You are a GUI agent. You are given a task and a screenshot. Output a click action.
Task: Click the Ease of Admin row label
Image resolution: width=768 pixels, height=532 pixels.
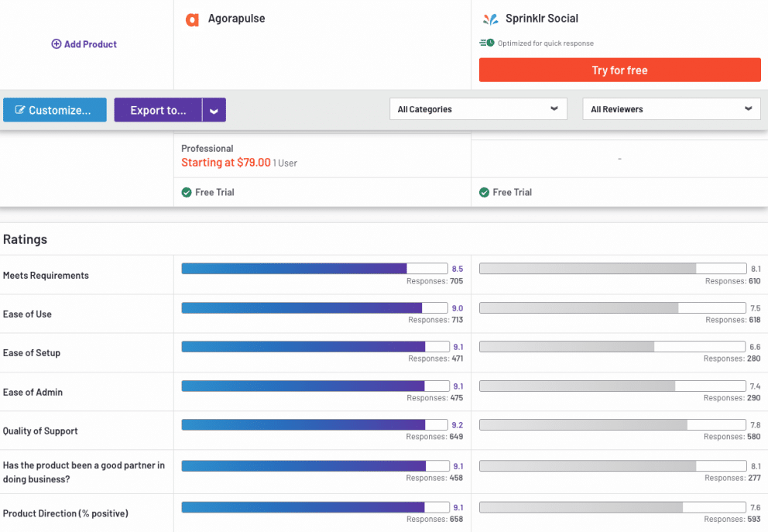click(33, 392)
